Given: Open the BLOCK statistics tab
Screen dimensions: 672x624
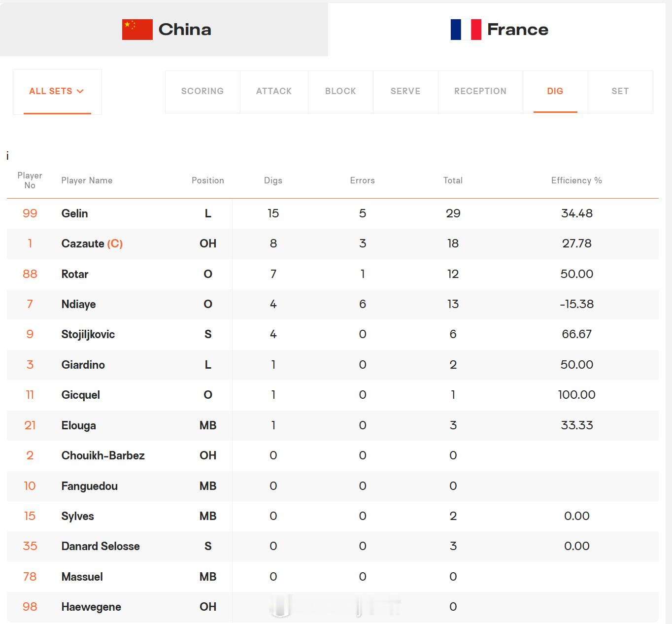Looking at the screenshot, I should (x=340, y=92).
